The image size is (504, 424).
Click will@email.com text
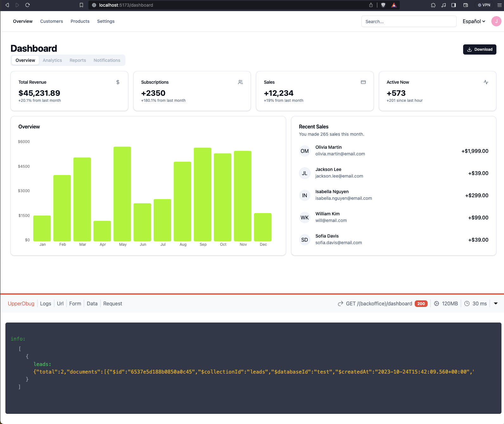[331, 220]
